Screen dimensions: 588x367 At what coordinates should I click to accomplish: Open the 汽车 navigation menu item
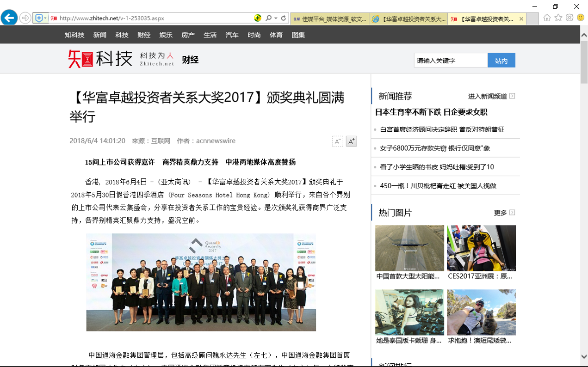coord(232,35)
